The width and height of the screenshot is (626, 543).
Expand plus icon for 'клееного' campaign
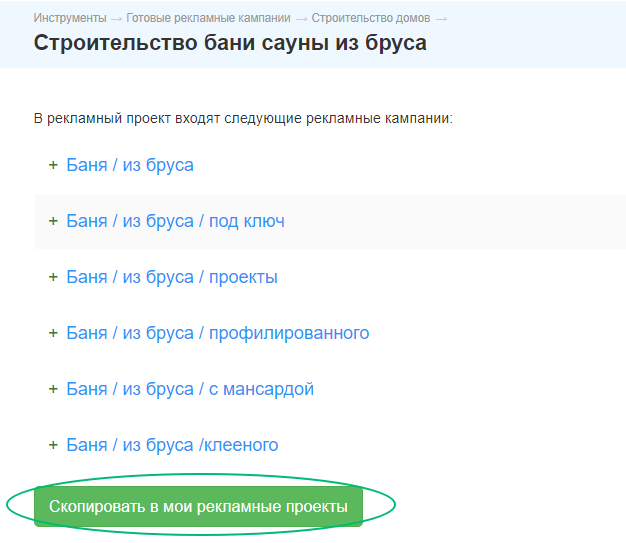coord(53,444)
